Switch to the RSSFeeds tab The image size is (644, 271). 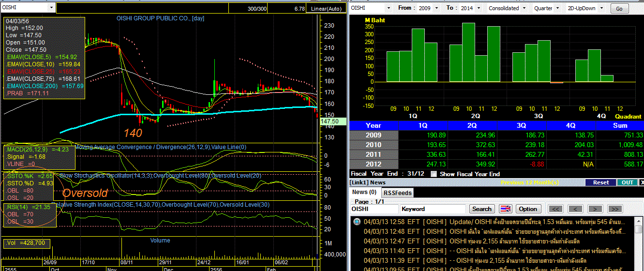(397, 193)
